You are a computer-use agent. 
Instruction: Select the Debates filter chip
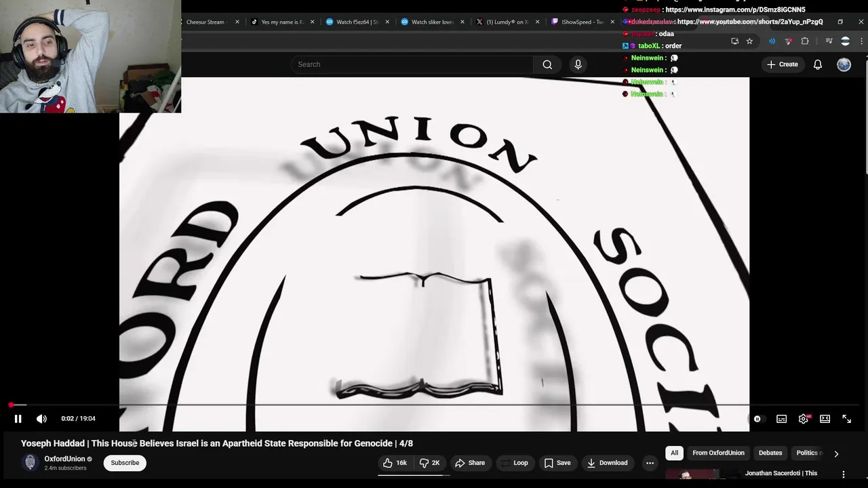[x=770, y=453]
